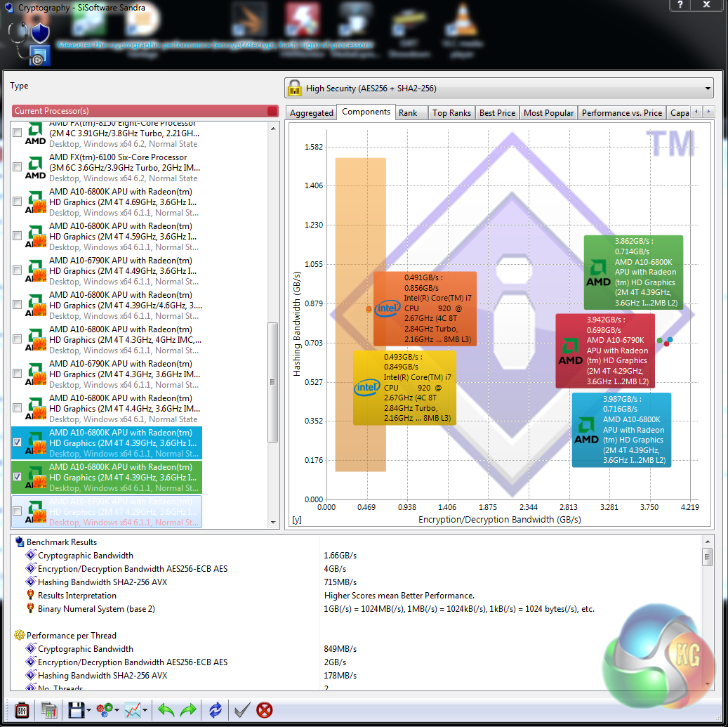Uncheck the blue highlighted A10-6800K processor
Viewport: 728px width, 727px height.
tap(18, 443)
